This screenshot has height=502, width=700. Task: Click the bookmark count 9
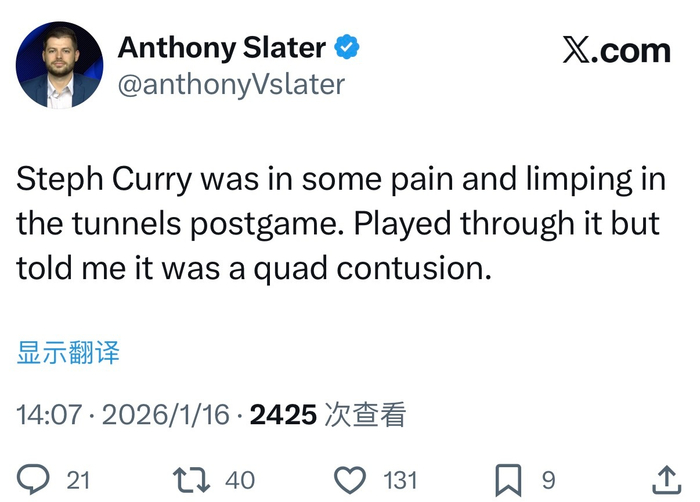[548, 480]
